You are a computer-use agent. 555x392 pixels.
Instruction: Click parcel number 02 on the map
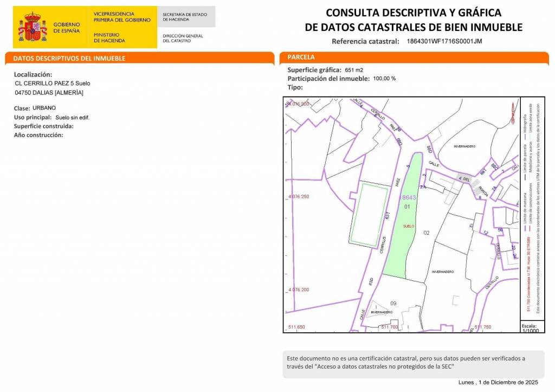[x=426, y=233]
